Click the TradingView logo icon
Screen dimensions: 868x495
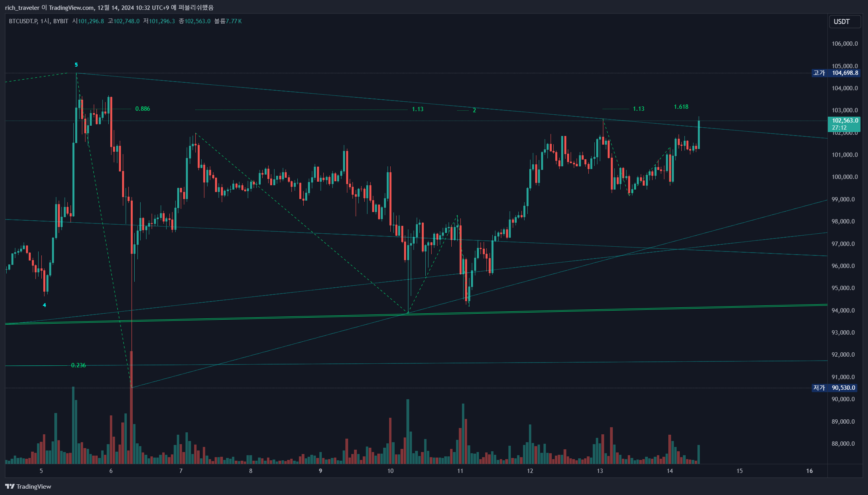click(x=10, y=486)
